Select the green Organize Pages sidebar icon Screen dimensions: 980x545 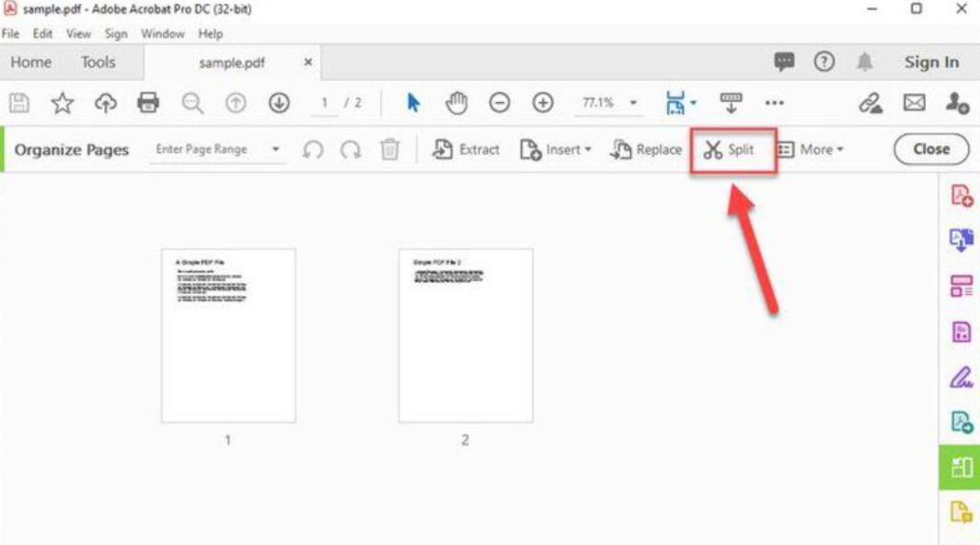point(960,468)
